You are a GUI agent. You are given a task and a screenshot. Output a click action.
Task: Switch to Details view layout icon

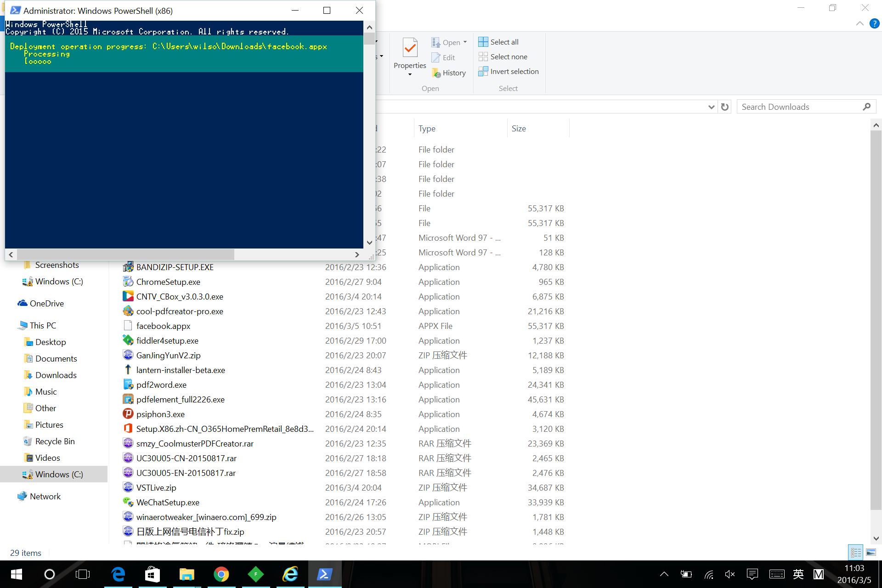coord(856,552)
